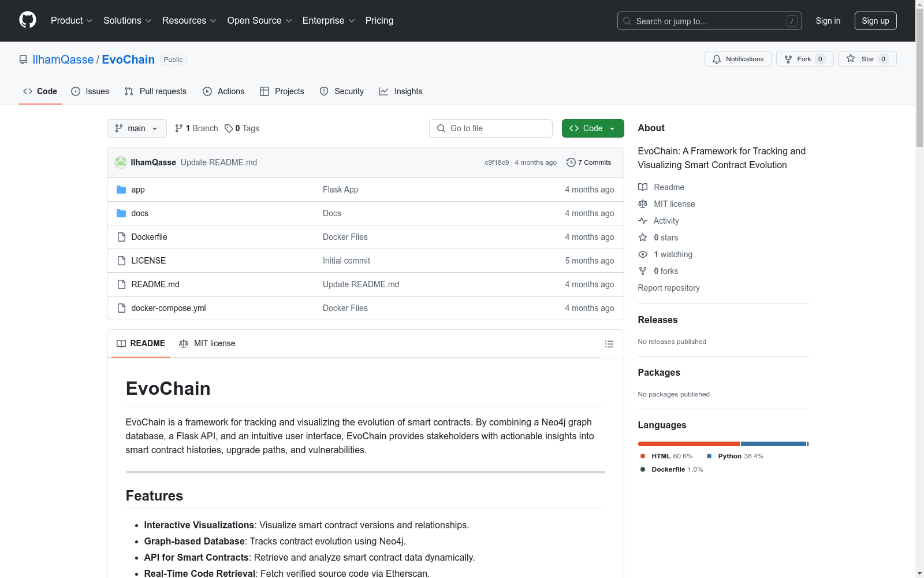
Task: Click the LICENSE file icon
Action: 121,261
